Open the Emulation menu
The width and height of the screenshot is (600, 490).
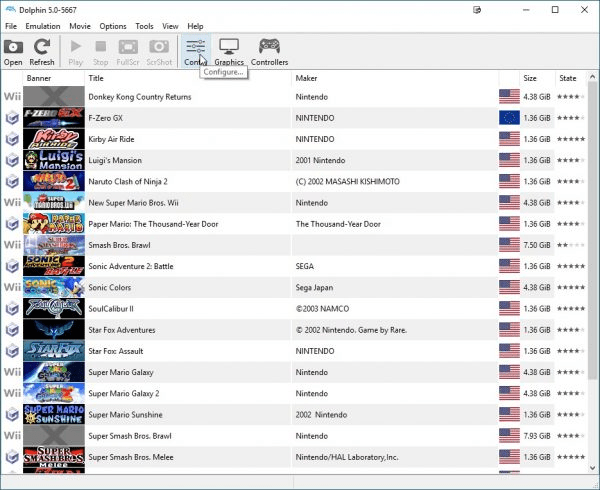tap(42, 26)
